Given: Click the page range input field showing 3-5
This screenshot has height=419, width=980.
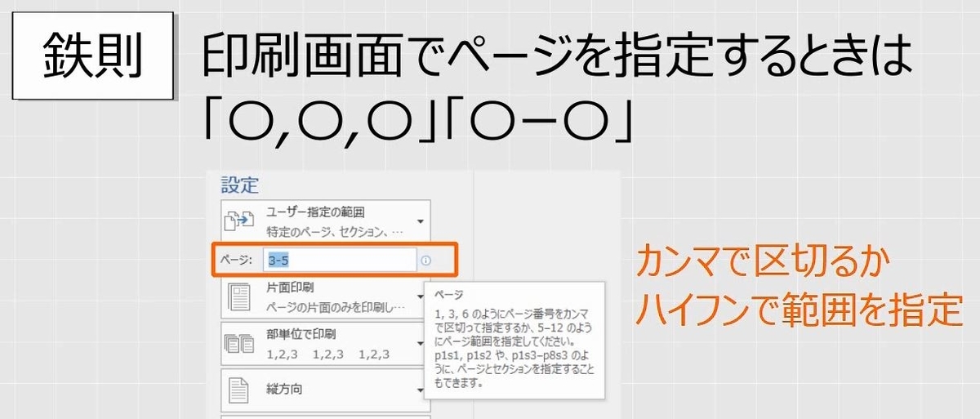Looking at the screenshot, I should click(x=340, y=261).
